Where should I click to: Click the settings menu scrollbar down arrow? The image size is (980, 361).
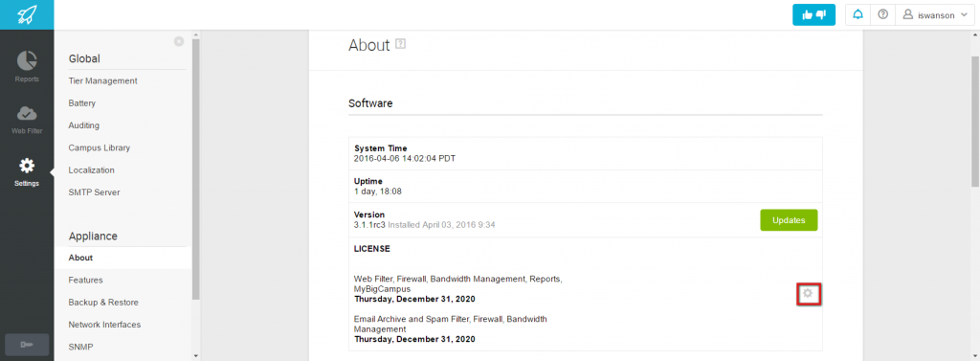(195, 356)
